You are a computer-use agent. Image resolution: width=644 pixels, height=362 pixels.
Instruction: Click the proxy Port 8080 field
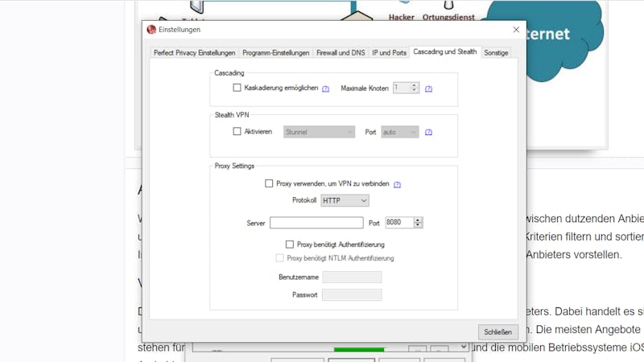399,223
